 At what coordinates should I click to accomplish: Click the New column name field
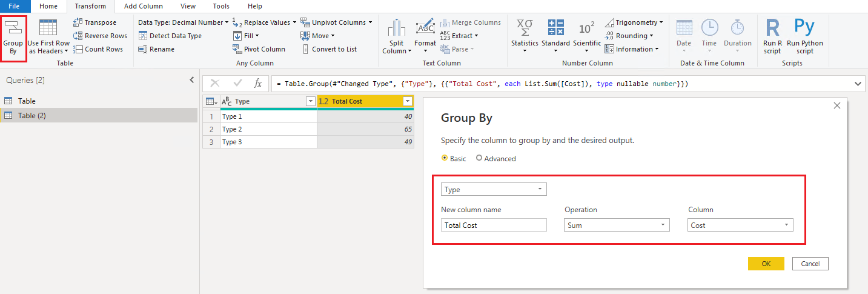[x=494, y=225]
